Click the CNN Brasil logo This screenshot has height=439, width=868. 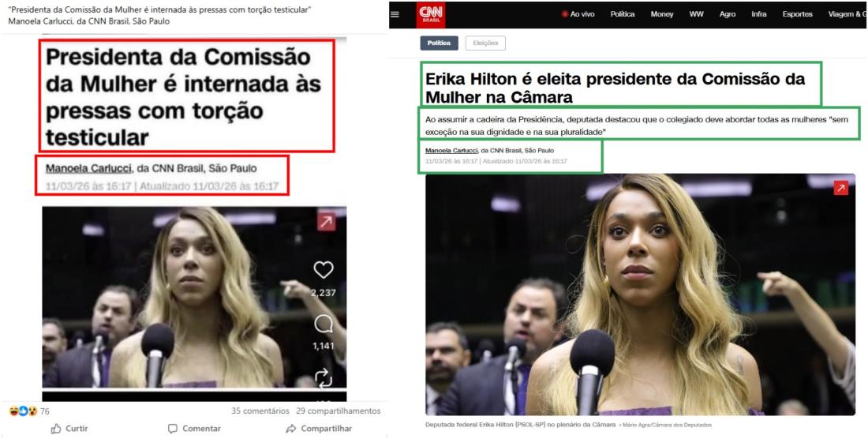[430, 14]
